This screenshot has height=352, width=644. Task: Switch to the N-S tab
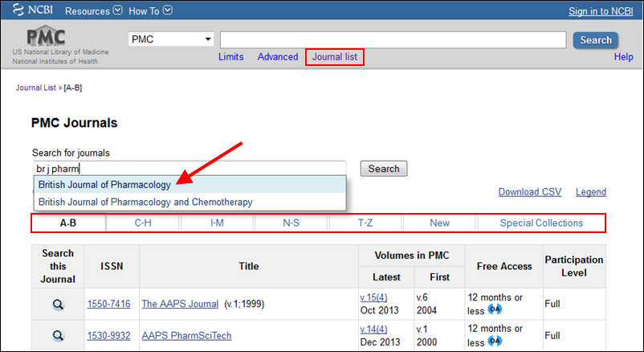291,223
